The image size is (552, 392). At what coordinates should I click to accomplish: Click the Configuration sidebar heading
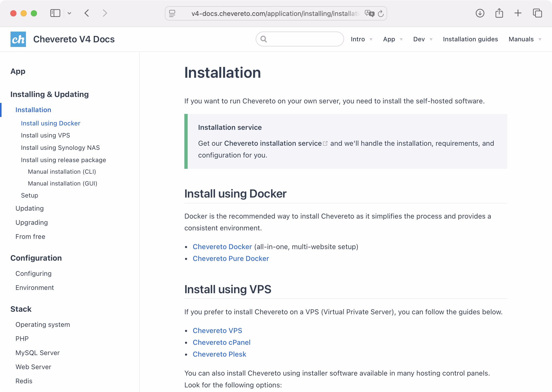click(x=36, y=258)
